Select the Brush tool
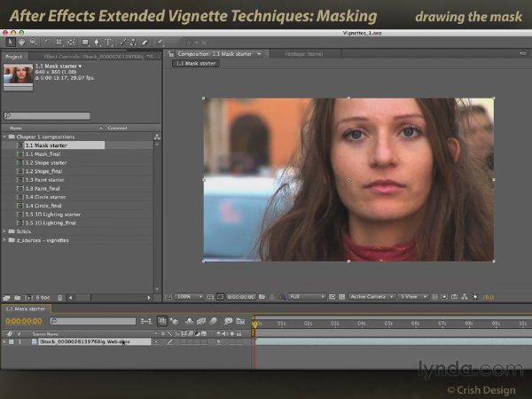 tap(123, 42)
